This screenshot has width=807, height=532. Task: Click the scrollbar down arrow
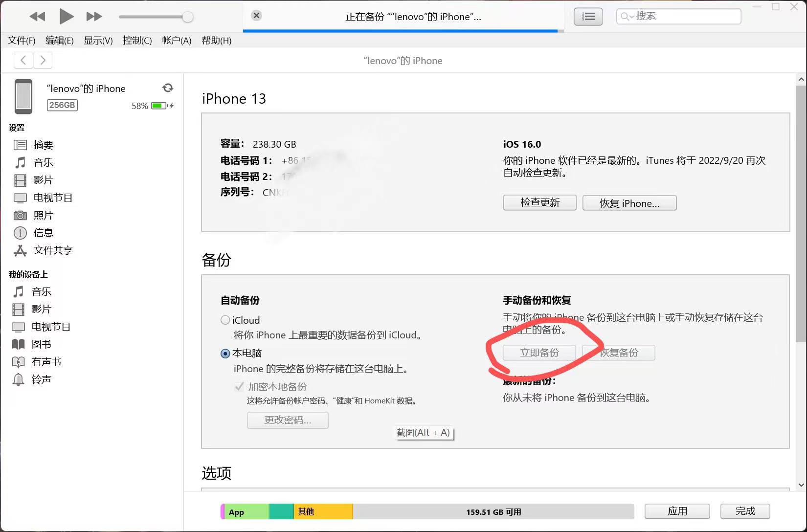[x=801, y=485]
